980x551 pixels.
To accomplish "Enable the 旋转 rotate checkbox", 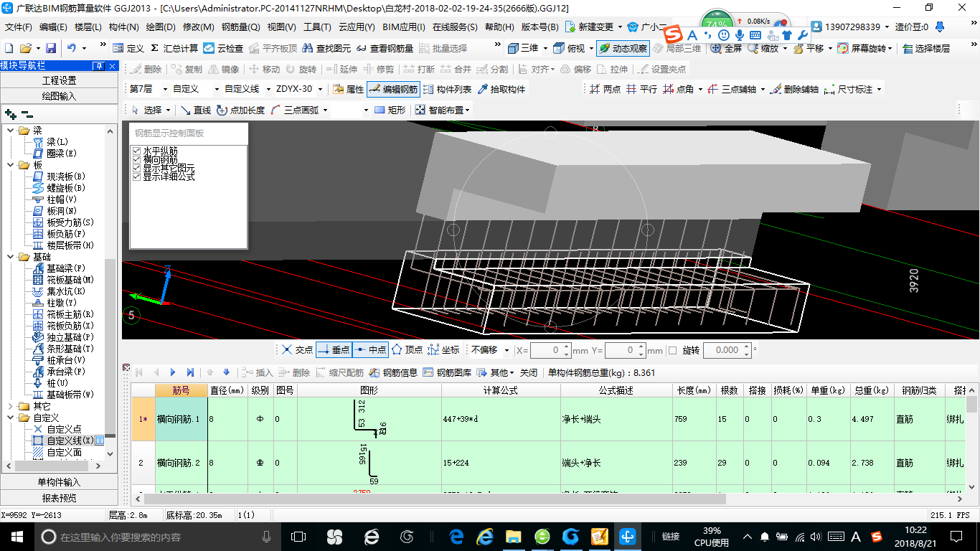I will 672,350.
